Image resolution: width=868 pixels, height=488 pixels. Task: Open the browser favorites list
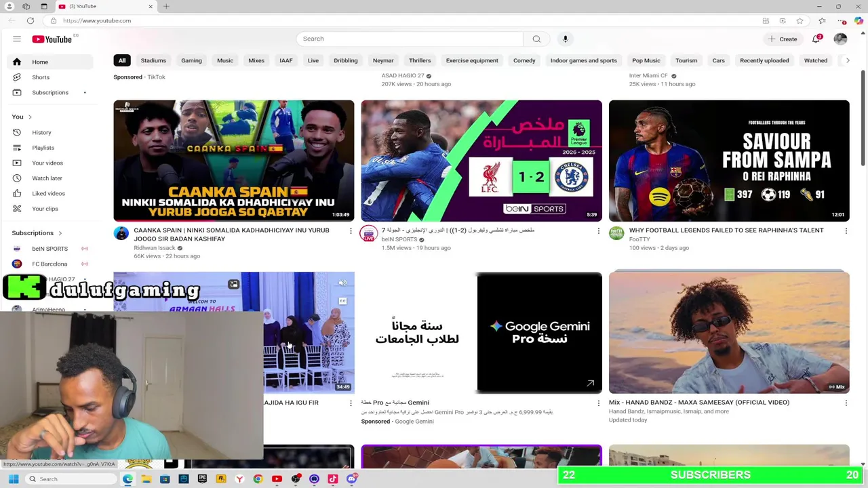tap(821, 20)
